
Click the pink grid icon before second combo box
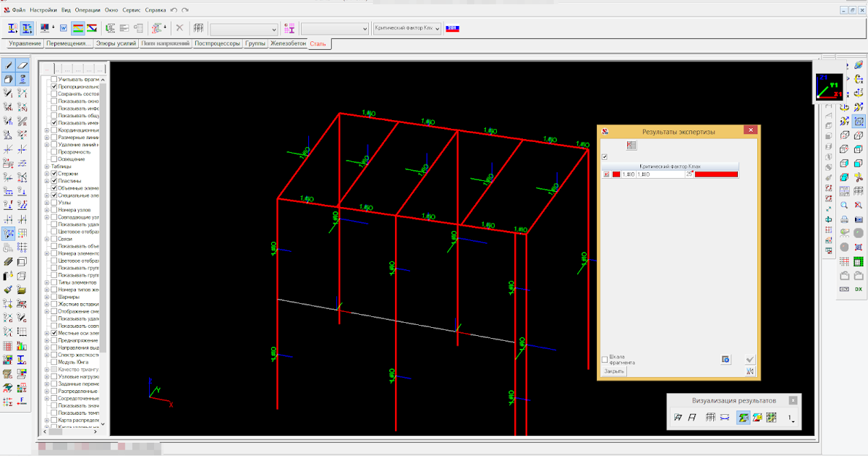(x=289, y=28)
